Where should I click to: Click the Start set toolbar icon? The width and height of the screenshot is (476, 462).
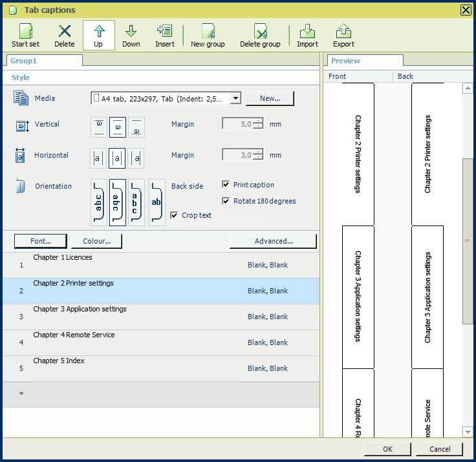[x=25, y=36]
